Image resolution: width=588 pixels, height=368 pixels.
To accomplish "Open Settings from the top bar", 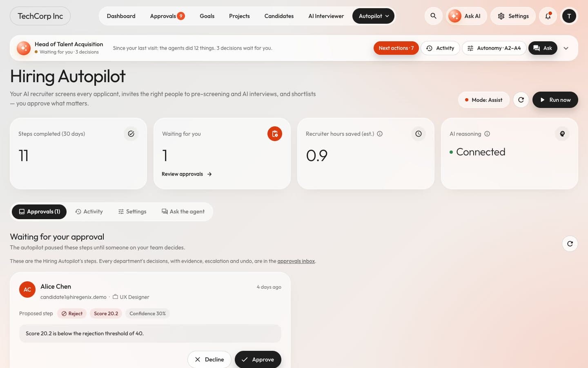I will pos(513,16).
